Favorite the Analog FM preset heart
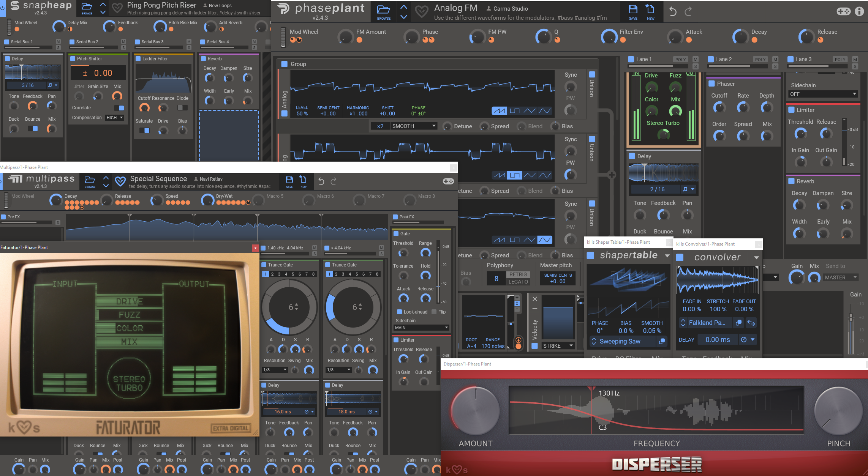868x476 pixels. pos(421,12)
